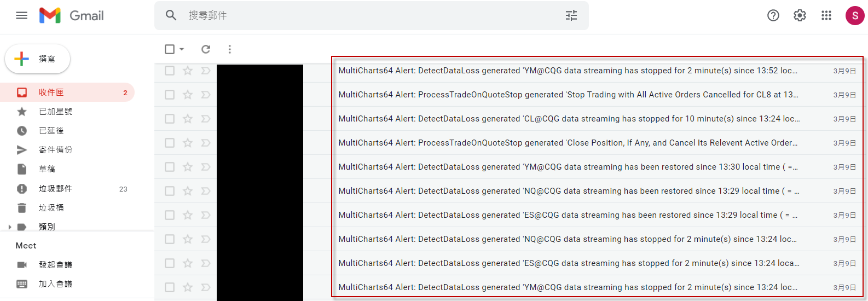The image size is (868, 301).
Task: Click the magnifier search icon
Action: coord(171,15)
